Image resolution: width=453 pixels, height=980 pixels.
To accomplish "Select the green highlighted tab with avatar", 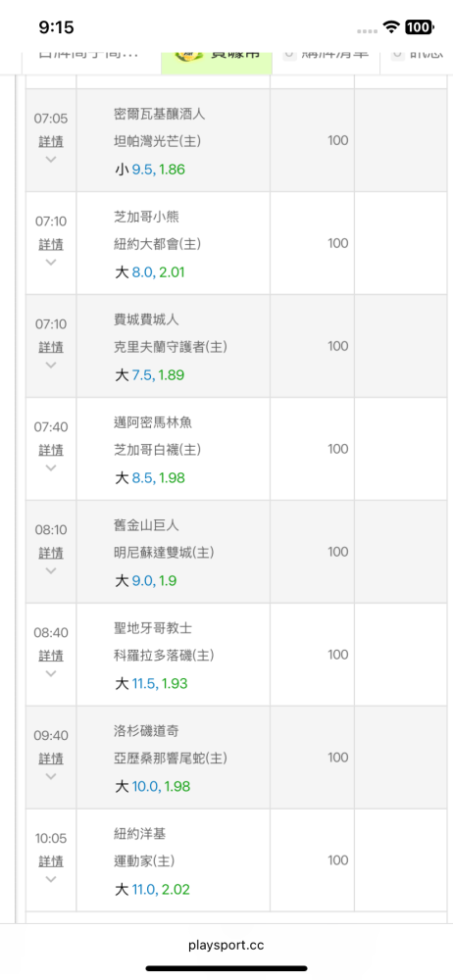I will 217,63.
